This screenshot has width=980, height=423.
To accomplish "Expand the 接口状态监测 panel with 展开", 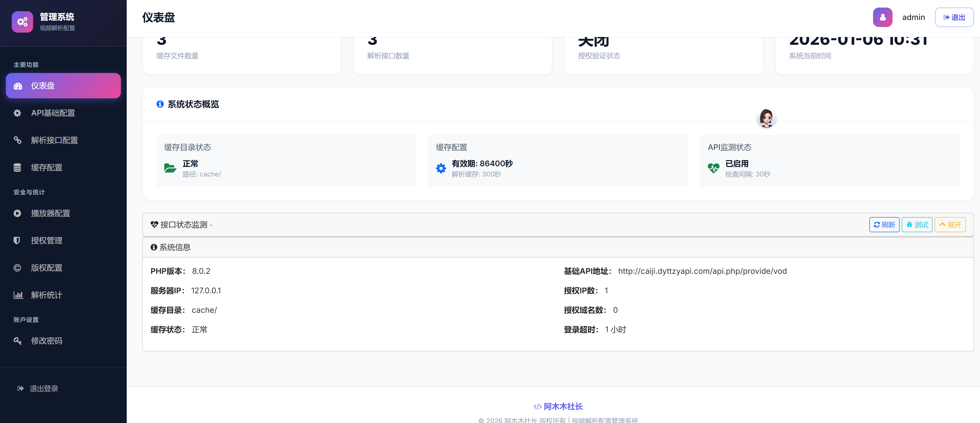I will click(950, 225).
